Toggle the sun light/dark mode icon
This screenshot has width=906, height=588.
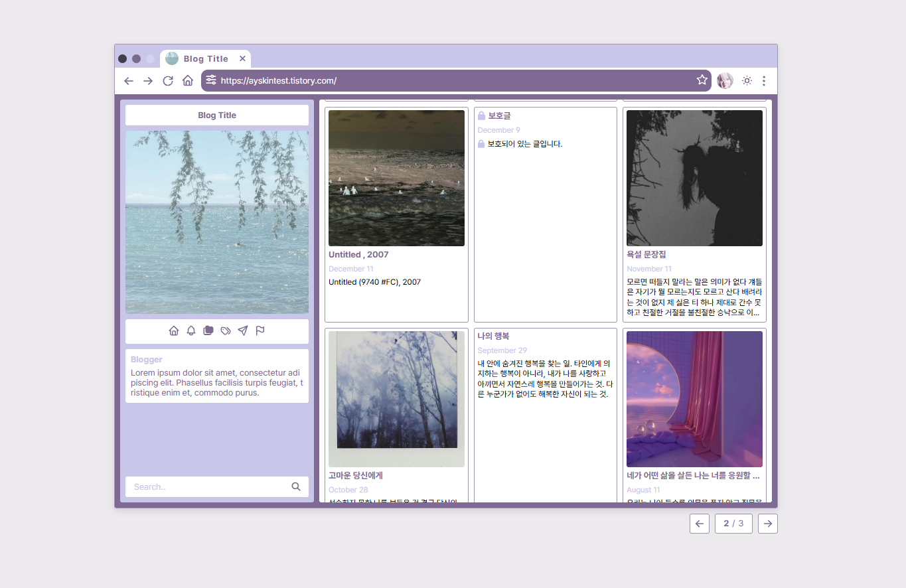747,81
